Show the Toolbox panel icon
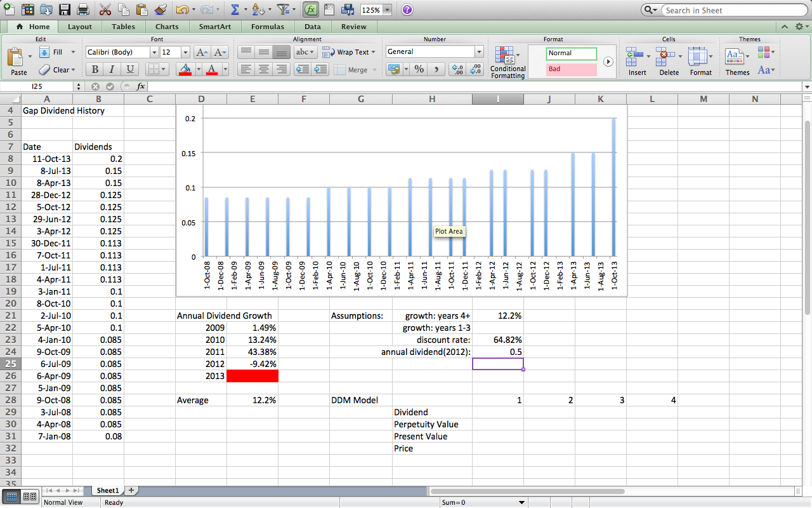 pos(329,10)
